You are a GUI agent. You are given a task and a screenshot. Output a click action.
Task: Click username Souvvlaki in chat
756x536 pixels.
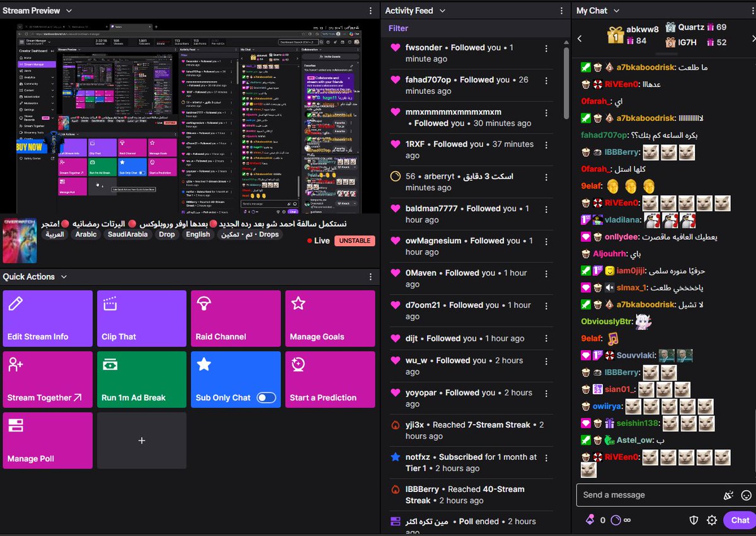tap(636, 356)
